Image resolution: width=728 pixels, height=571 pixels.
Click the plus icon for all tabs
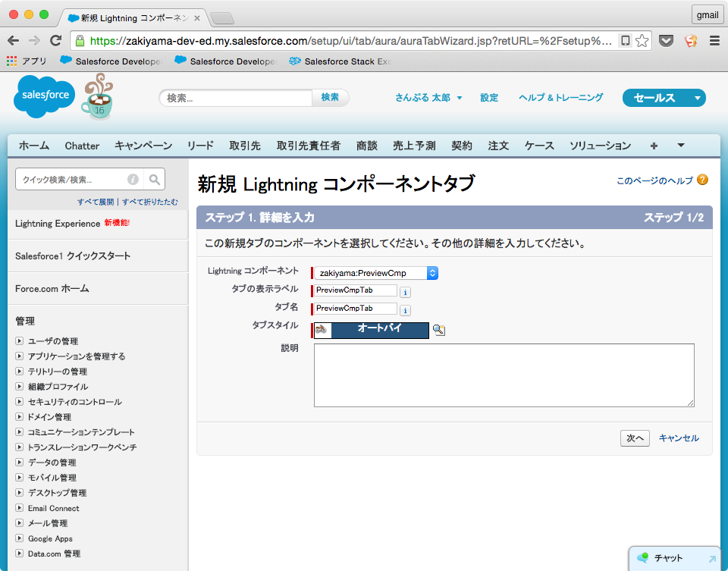tap(654, 146)
